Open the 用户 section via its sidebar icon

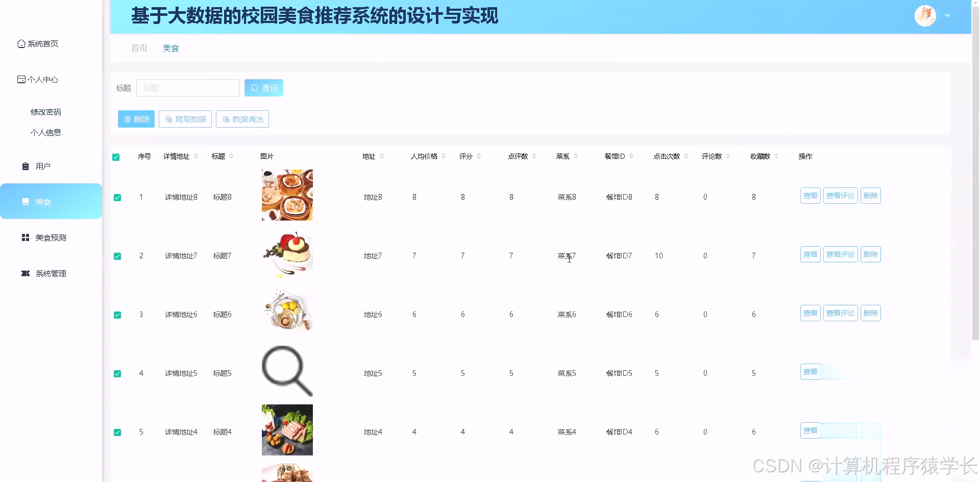pyautogui.click(x=26, y=165)
